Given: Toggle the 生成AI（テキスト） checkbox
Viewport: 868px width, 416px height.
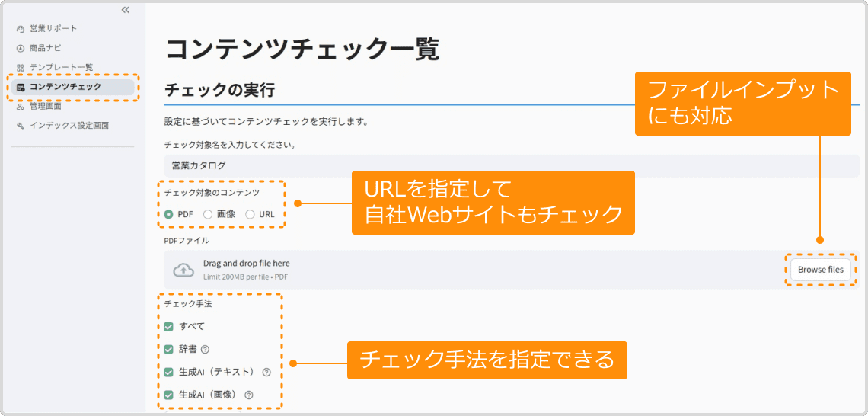Looking at the screenshot, I should (x=169, y=373).
